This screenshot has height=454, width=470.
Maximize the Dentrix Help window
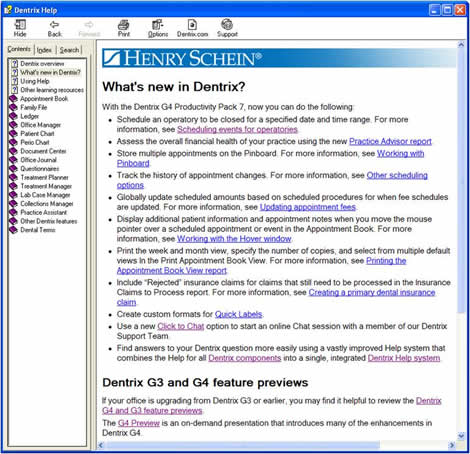pyautogui.click(x=447, y=10)
